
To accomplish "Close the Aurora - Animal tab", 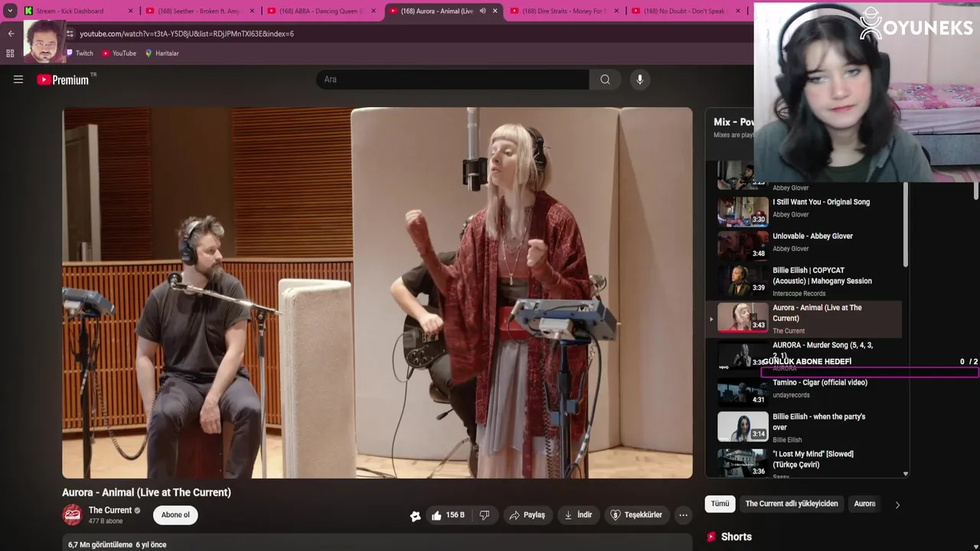I will [x=495, y=11].
